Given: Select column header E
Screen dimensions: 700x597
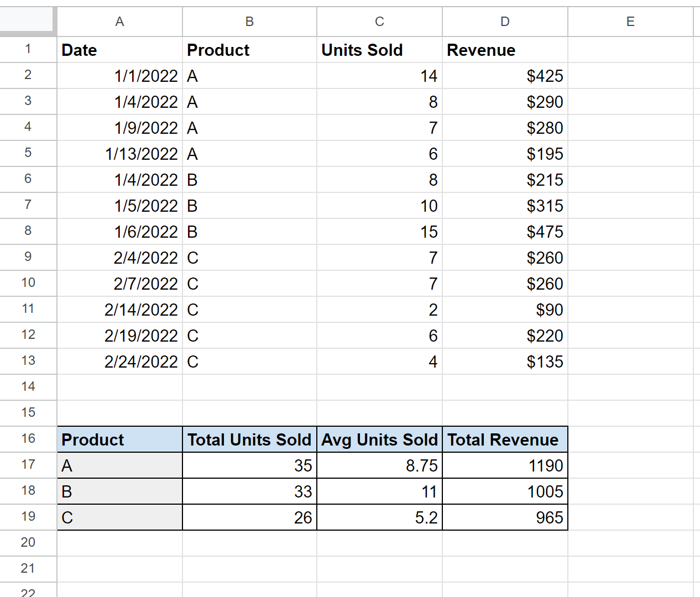Looking at the screenshot, I should point(630,22).
